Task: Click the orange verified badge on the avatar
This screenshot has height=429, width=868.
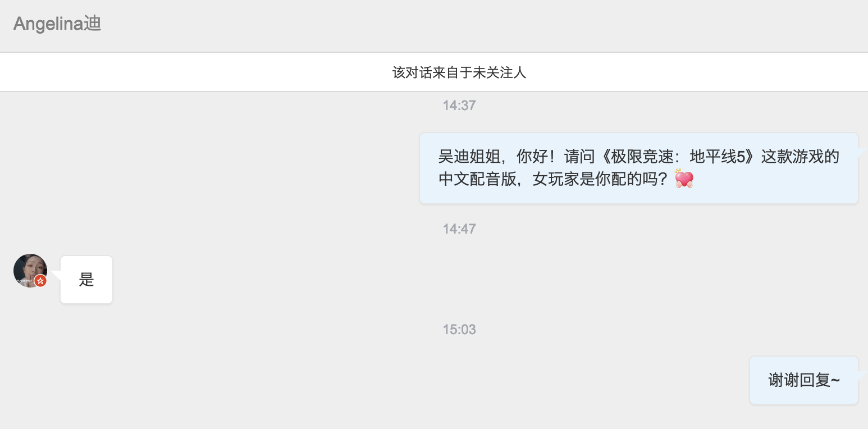Action: [x=40, y=281]
